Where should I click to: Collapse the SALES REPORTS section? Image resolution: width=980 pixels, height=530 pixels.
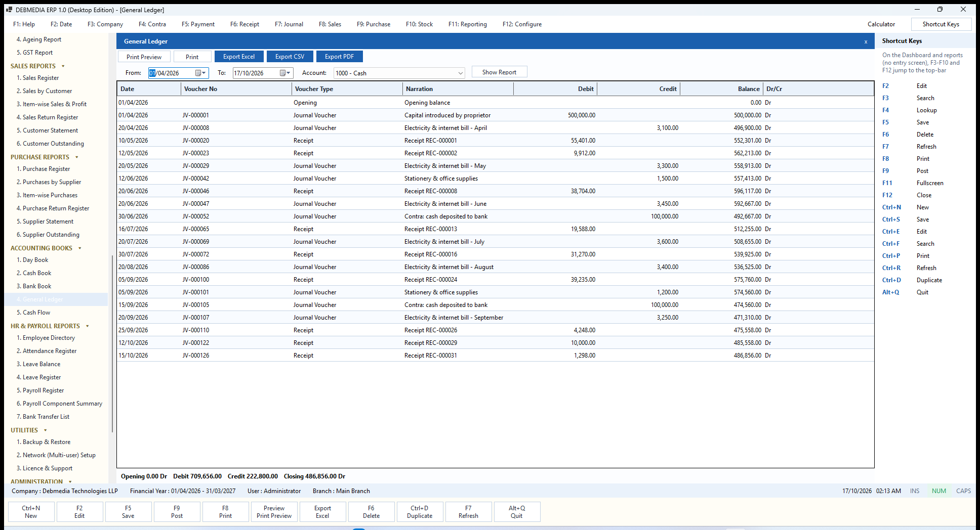pyautogui.click(x=63, y=66)
